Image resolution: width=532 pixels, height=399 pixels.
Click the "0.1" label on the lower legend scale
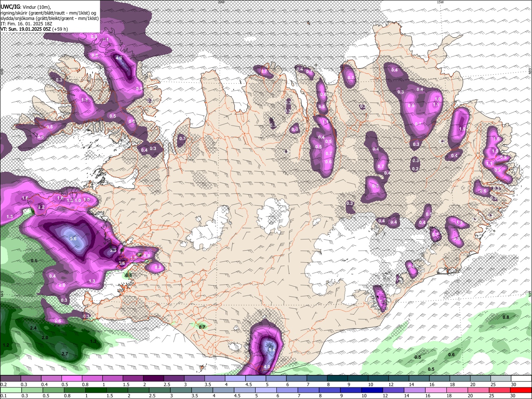click(x=3, y=395)
